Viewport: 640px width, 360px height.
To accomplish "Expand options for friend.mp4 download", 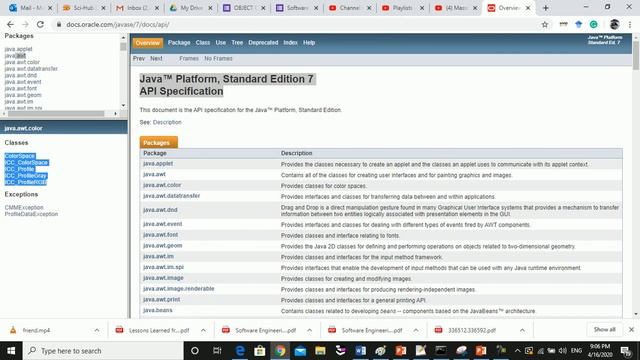I will tap(97, 330).
